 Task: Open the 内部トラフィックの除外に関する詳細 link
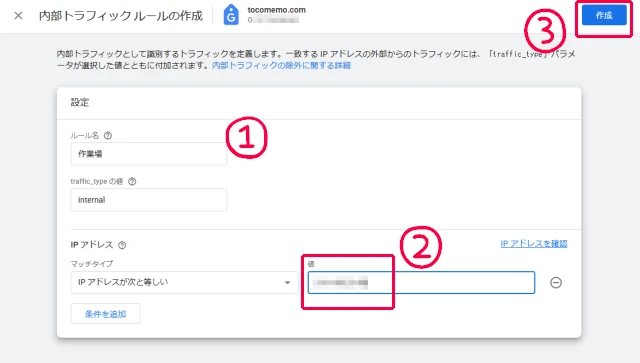tap(281, 65)
